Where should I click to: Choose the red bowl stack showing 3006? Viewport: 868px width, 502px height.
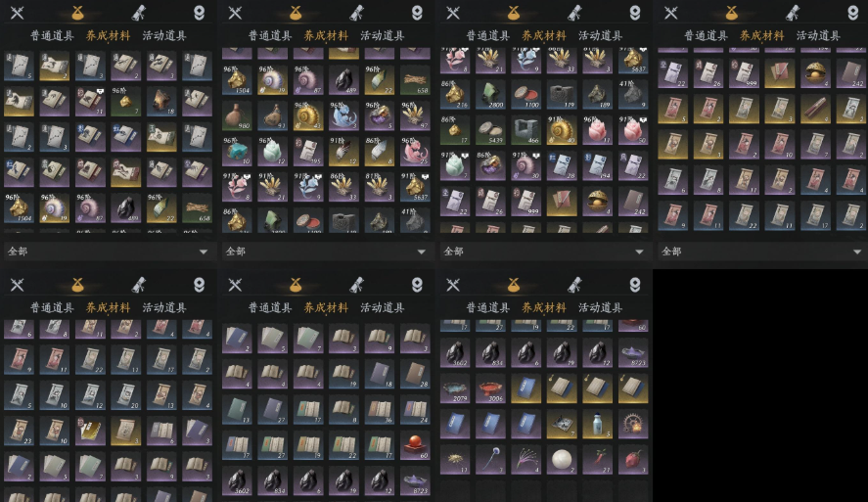490,388
